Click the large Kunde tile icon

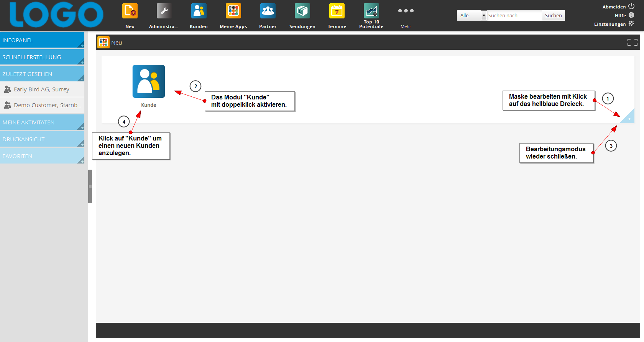pyautogui.click(x=149, y=81)
